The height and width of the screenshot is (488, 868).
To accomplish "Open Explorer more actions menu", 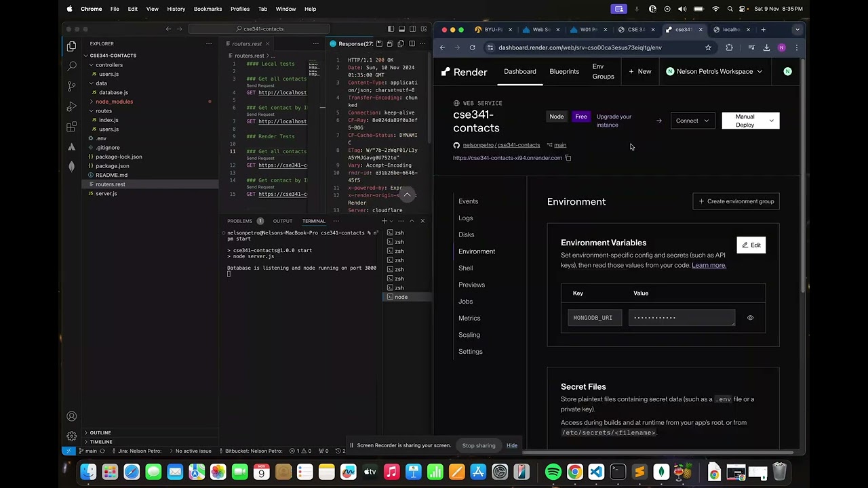I will pyautogui.click(x=209, y=43).
